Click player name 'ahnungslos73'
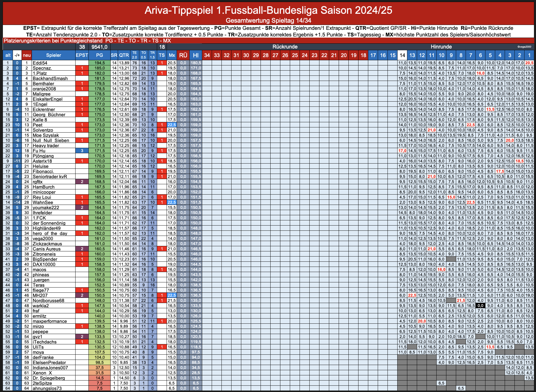536x392 pixels. pyautogui.click(x=47, y=388)
